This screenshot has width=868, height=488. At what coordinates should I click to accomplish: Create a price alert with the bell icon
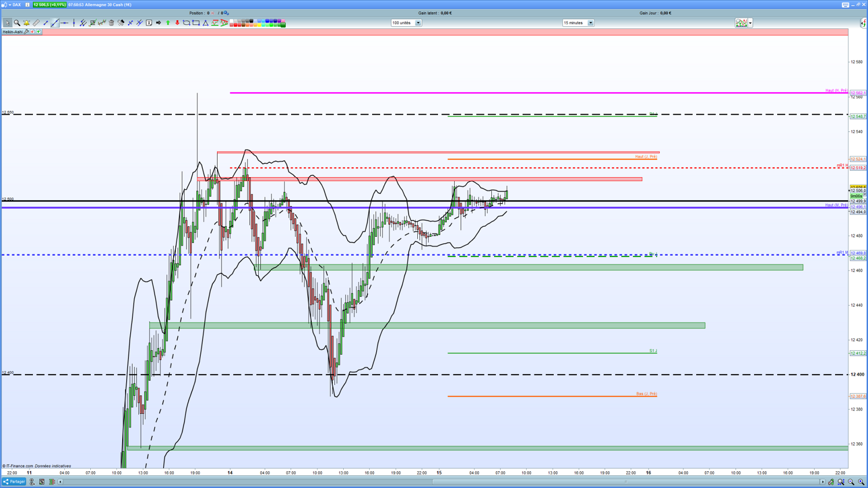coord(26,23)
